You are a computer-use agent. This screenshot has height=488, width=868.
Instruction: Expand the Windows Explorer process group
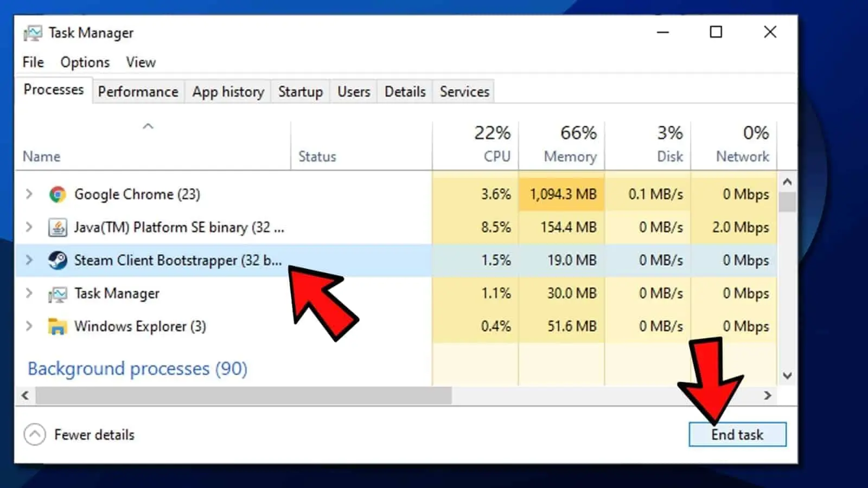tap(29, 326)
